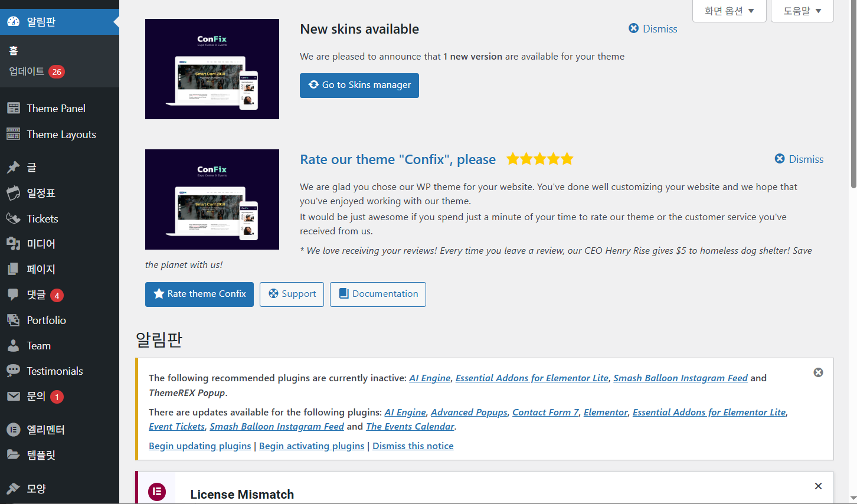Expand the 화면 옵션 screen options dropdown

(x=729, y=11)
